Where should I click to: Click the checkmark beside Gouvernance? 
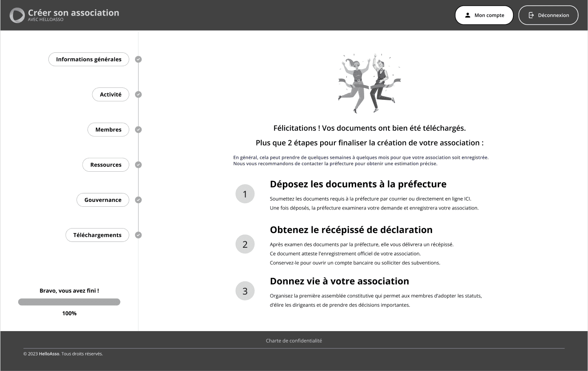[x=138, y=200]
